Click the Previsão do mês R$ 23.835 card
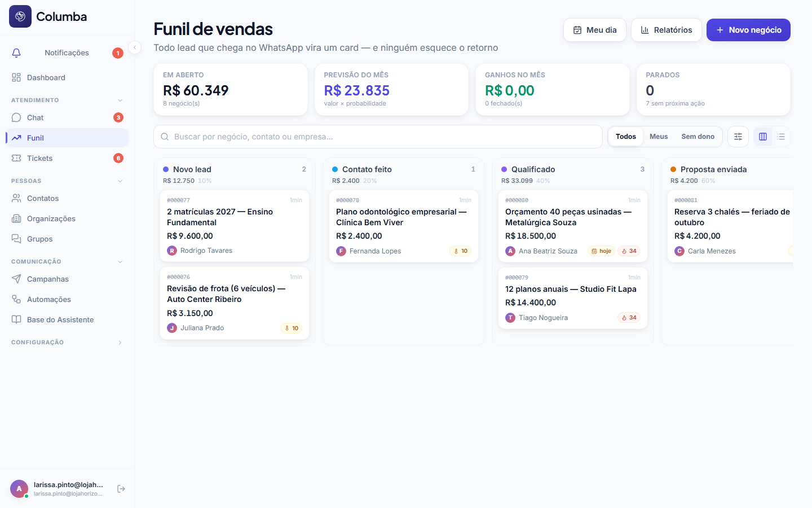This screenshot has height=508, width=812. pyautogui.click(x=391, y=90)
